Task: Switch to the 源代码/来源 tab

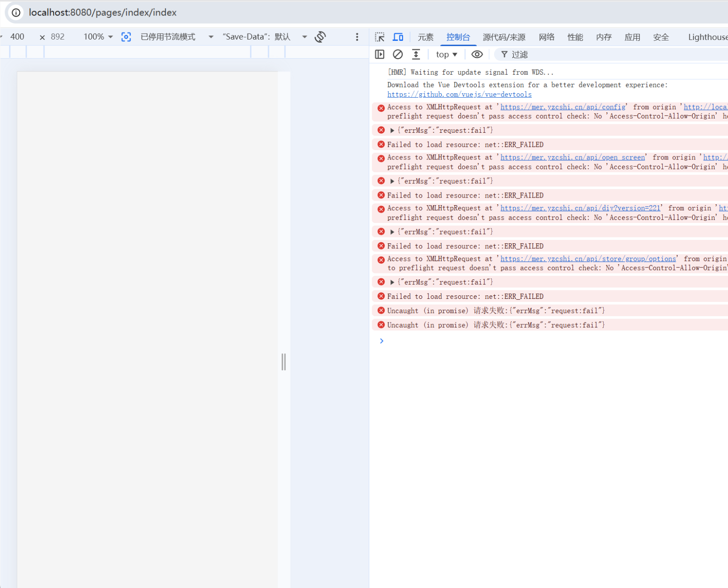Action: [x=504, y=37]
